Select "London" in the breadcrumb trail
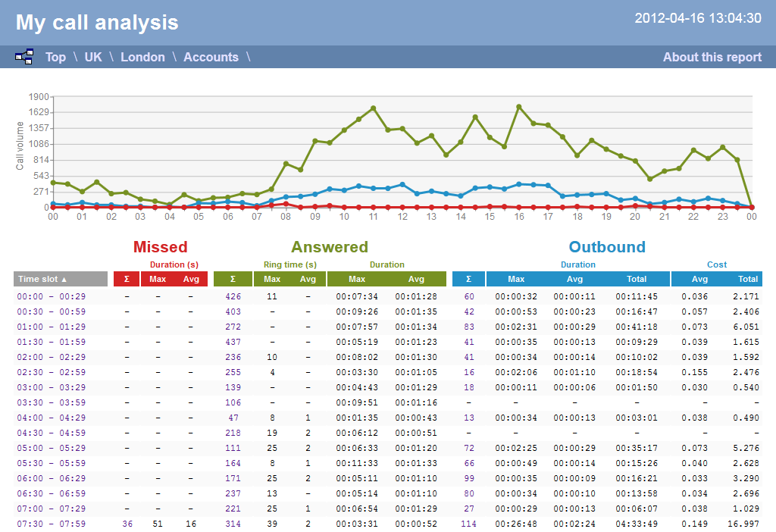776x532 pixels. pos(142,57)
